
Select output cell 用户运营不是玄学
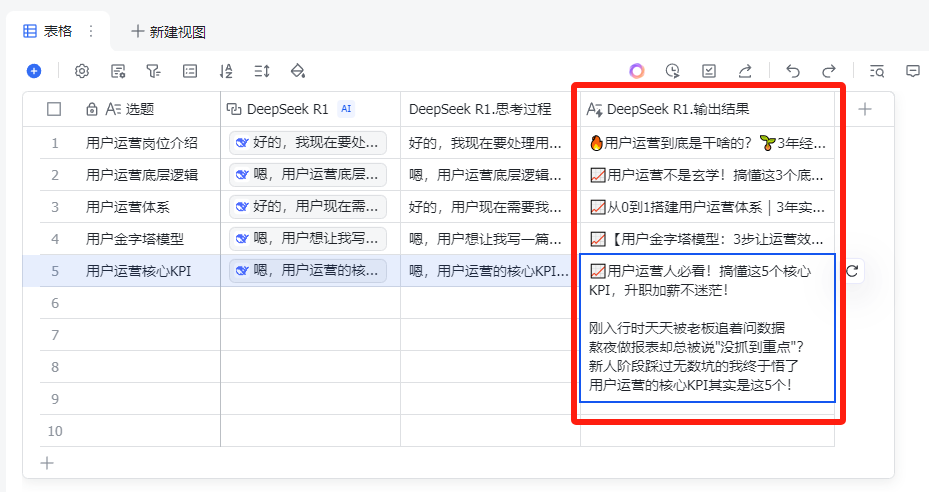coord(707,175)
